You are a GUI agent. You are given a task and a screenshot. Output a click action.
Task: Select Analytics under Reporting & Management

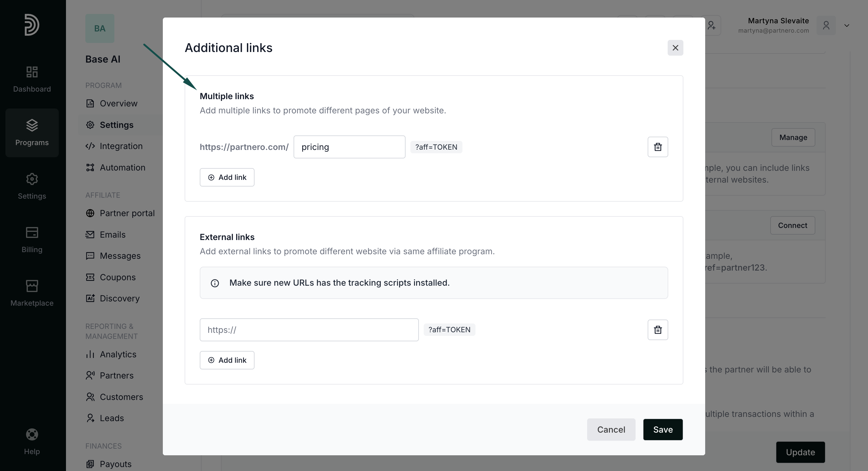[x=118, y=354]
